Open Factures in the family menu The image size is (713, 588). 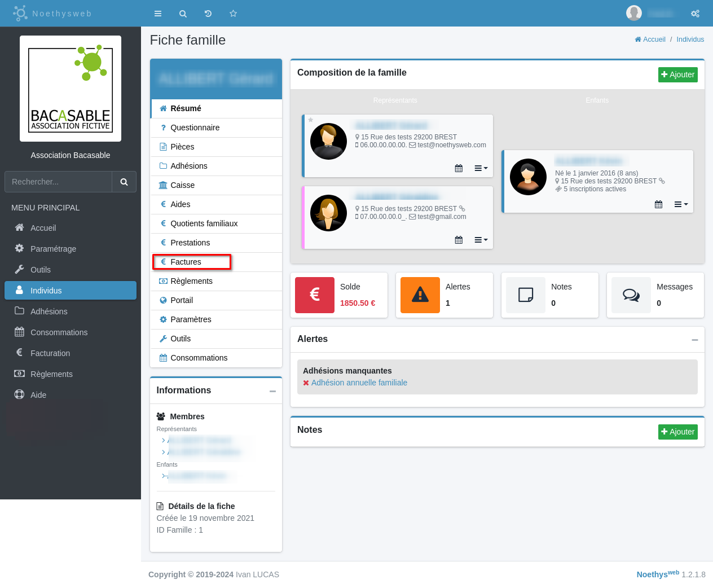186,262
